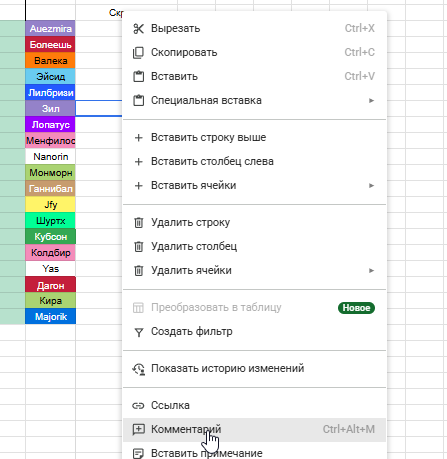Select the Лопатус cell

[50, 124]
